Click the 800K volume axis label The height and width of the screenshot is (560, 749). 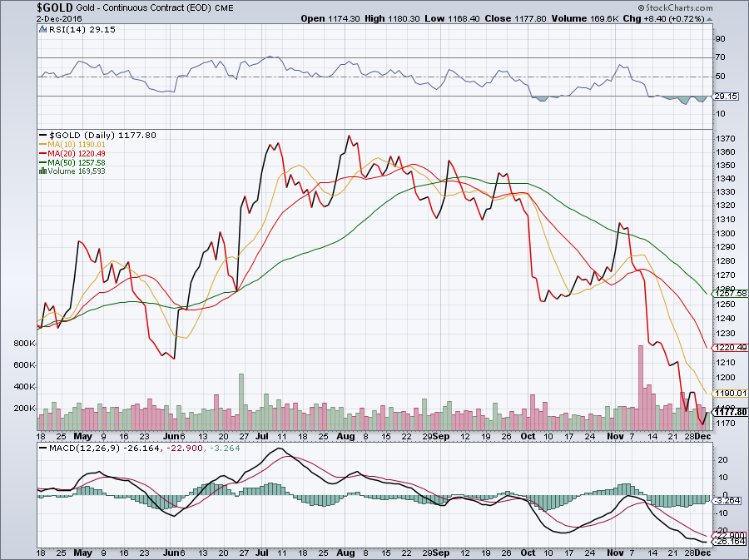(25, 344)
